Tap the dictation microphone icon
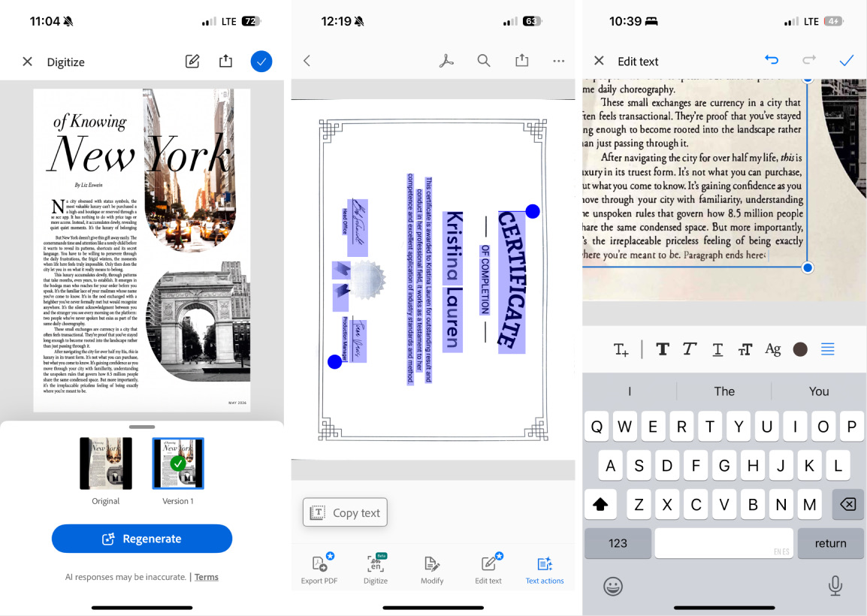Viewport: 867px width, 616px height. pos(835,586)
